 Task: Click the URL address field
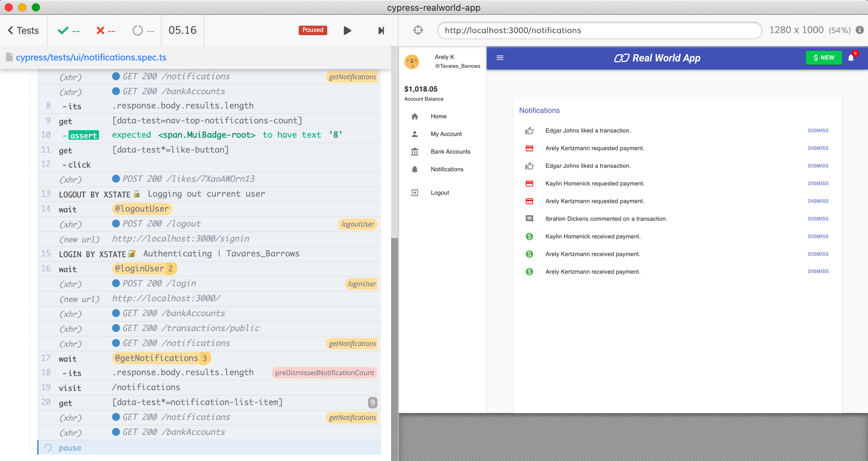click(599, 30)
